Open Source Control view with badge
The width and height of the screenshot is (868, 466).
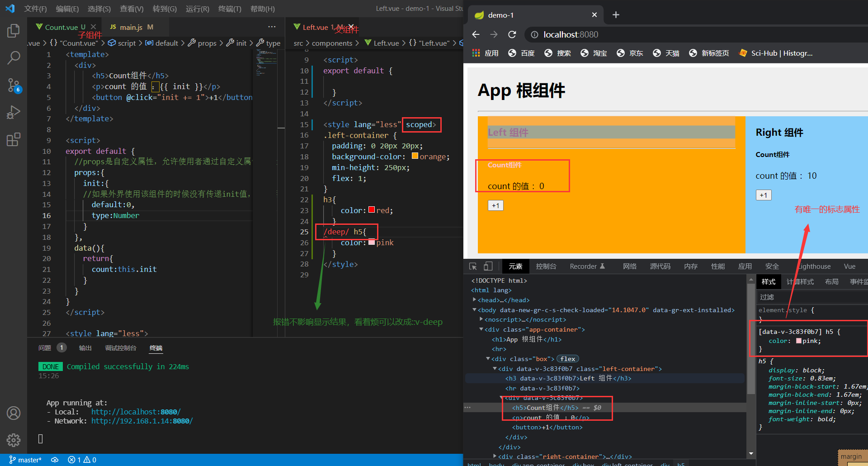coord(14,85)
